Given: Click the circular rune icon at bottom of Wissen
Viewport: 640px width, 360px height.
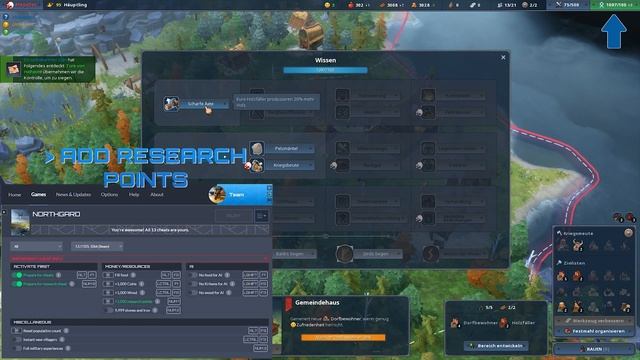Looking at the screenshot, I should click(x=344, y=254).
